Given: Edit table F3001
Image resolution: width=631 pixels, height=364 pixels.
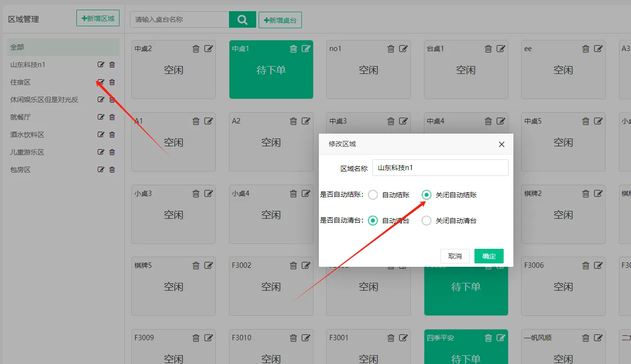Looking at the screenshot, I should click(403, 338).
